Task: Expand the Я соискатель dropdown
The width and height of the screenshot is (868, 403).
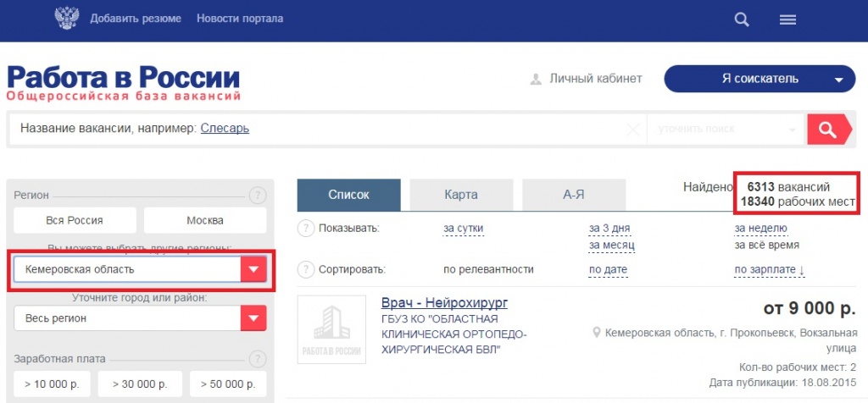Action: click(x=759, y=79)
